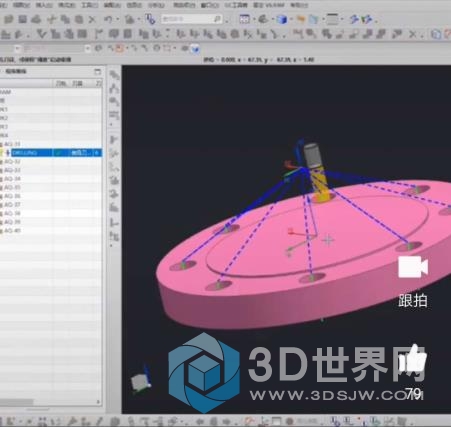This screenshot has width=451, height=427.
Task: Click the view orientation cube in viewport corner
Action: pos(141,381)
